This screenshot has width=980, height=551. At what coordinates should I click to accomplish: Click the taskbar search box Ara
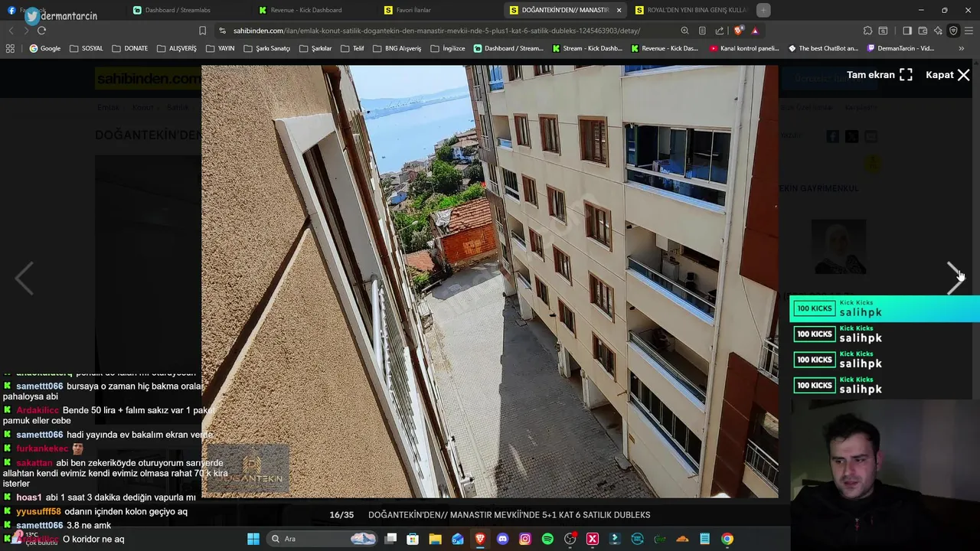[x=322, y=539]
